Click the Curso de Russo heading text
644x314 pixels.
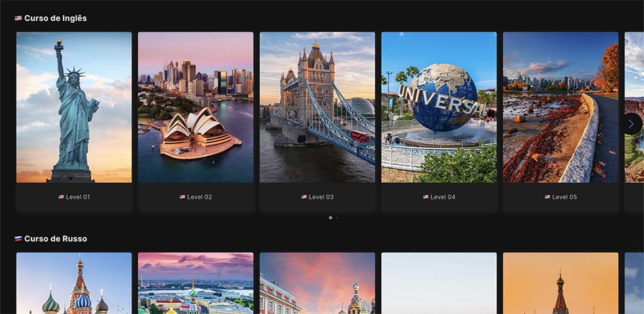55,239
